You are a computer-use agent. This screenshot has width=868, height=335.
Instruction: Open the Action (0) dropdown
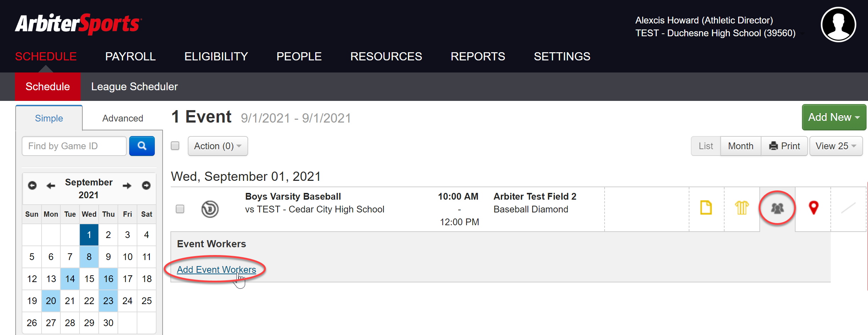tap(218, 146)
